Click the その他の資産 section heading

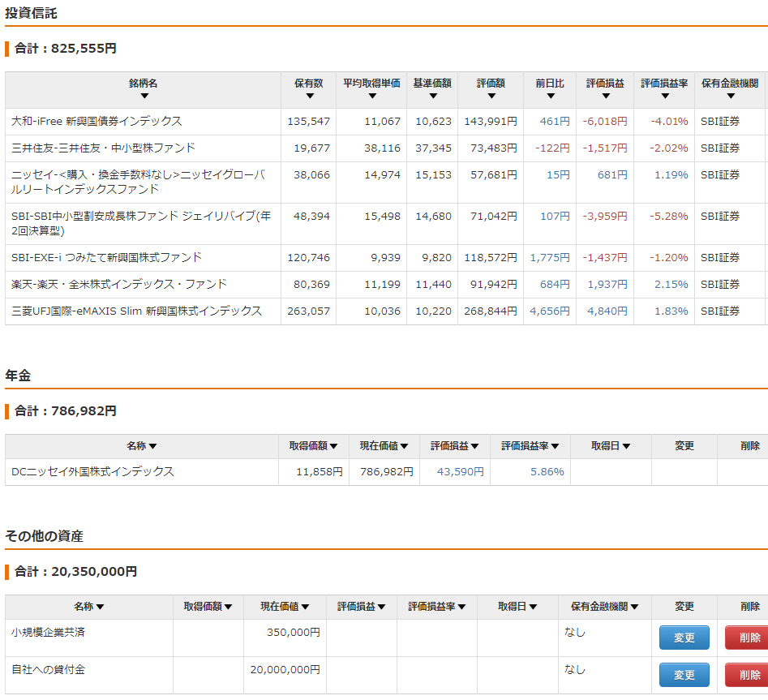click(44, 536)
